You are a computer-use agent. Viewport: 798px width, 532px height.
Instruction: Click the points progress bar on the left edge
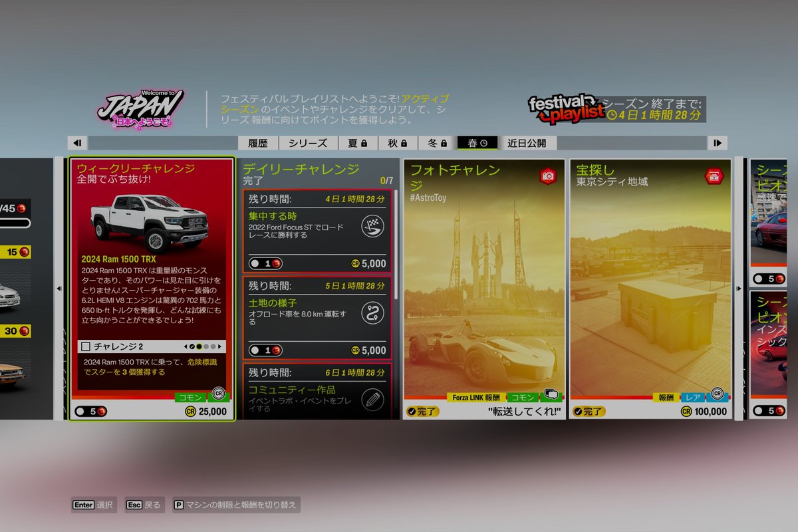click(15, 223)
